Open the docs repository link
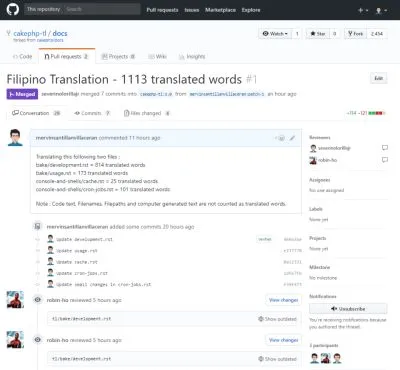Image resolution: width=400 pixels, height=370 pixels. pyautogui.click(x=60, y=33)
